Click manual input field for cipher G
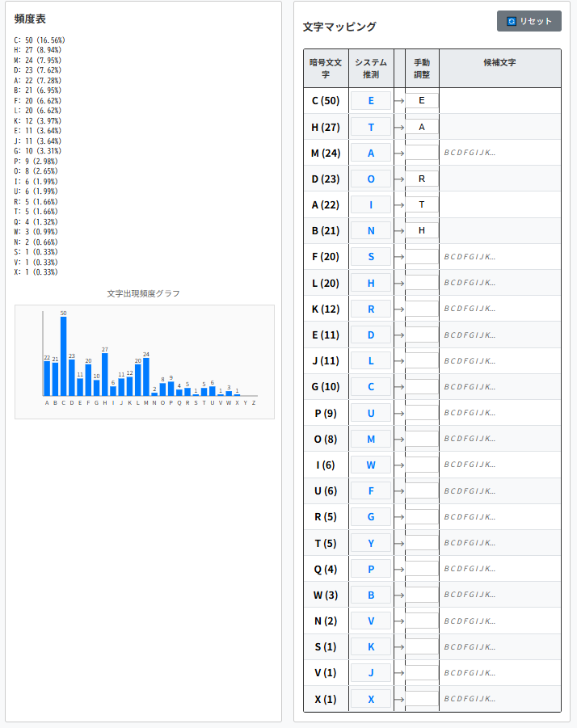Viewport: 577px width, 728px height. tap(422, 387)
